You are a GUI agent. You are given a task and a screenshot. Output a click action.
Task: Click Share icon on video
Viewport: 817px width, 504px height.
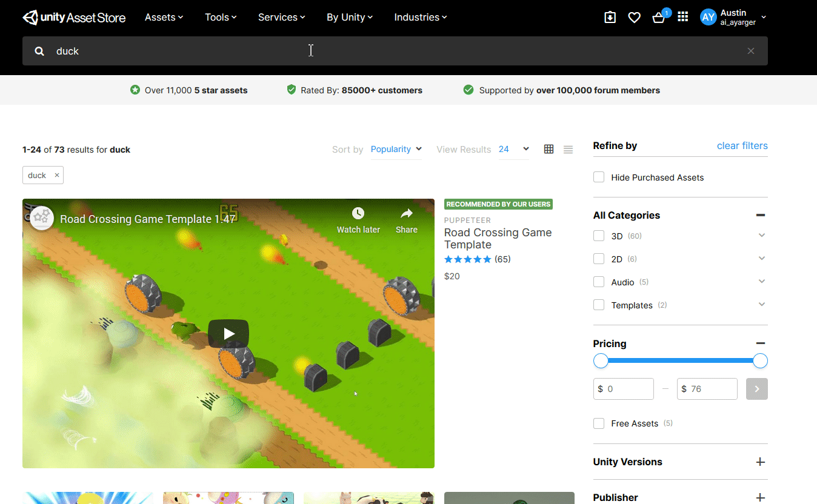tap(406, 220)
